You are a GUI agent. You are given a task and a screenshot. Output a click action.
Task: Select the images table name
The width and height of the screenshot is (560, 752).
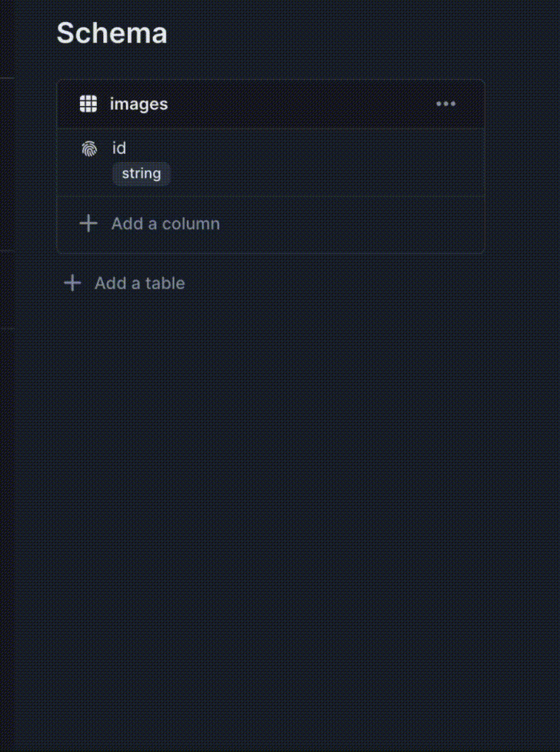tap(138, 104)
